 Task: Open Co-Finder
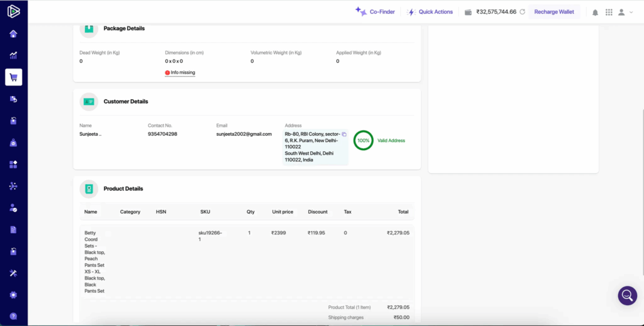375,12
